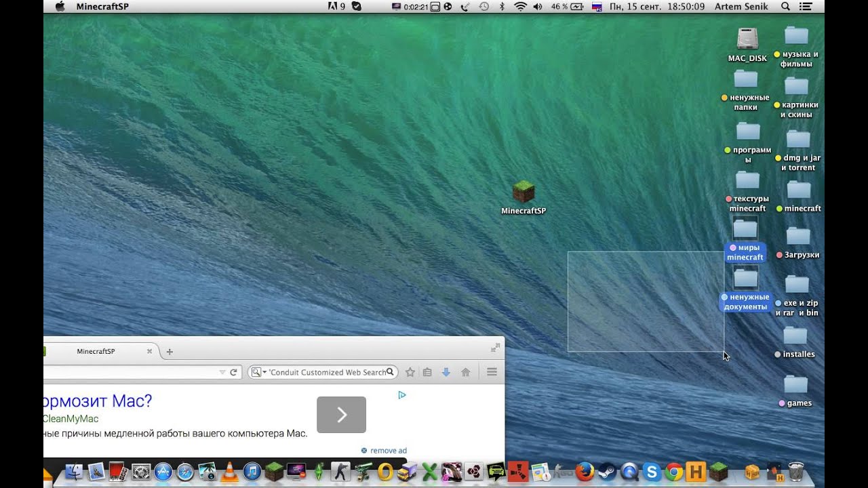Show bookmarks list in Firefox toolbar
The image size is (868, 488).
pyautogui.click(x=427, y=372)
